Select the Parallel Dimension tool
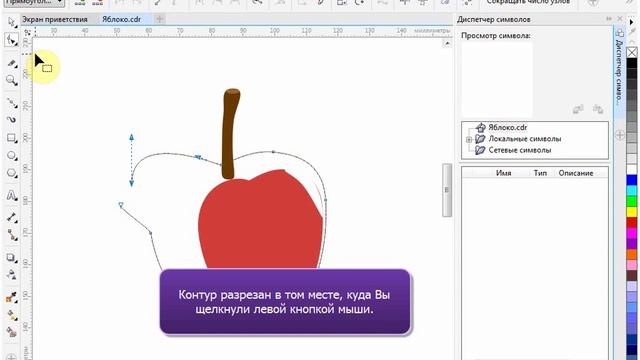Image resolution: width=640 pixels, height=360 pixels. [11, 218]
